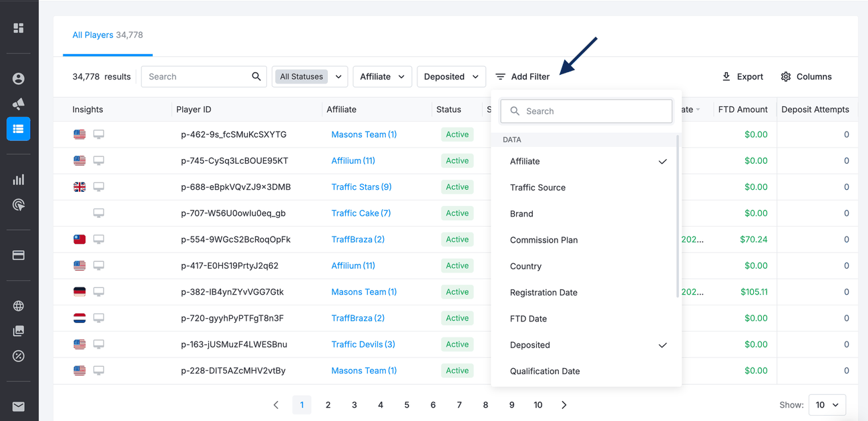The width and height of the screenshot is (868, 421).
Task: Click the monitor icon for p-707-W56U0owIu0eq_gb
Action: (99, 213)
